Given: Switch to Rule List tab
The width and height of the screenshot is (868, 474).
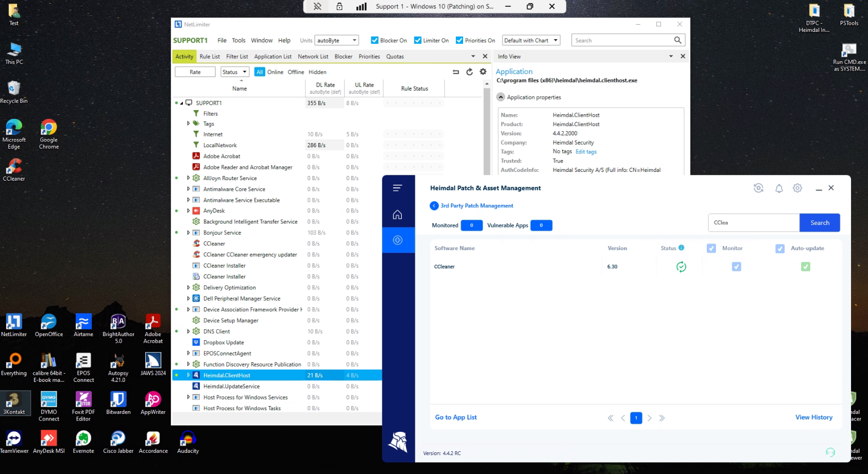Looking at the screenshot, I should (210, 57).
